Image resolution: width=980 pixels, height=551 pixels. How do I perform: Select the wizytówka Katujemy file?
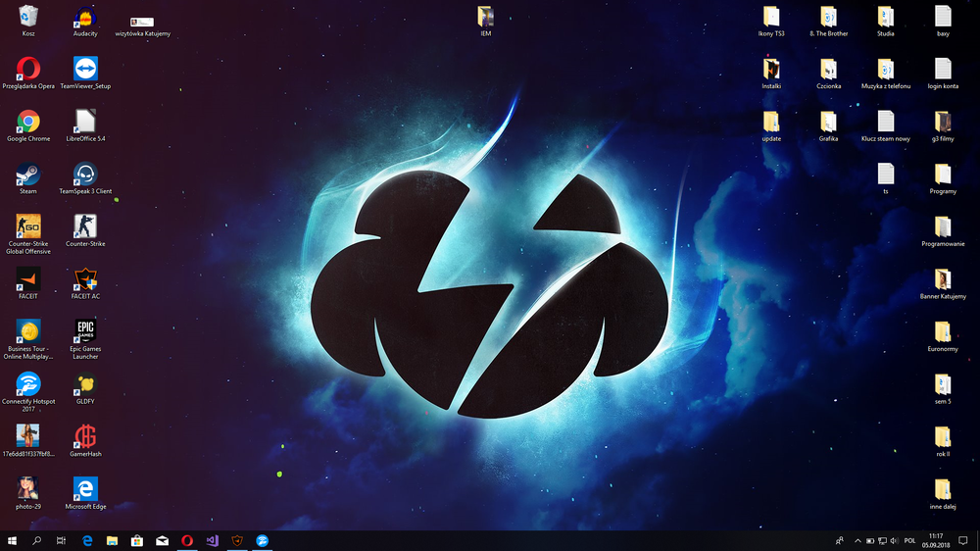(142, 26)
